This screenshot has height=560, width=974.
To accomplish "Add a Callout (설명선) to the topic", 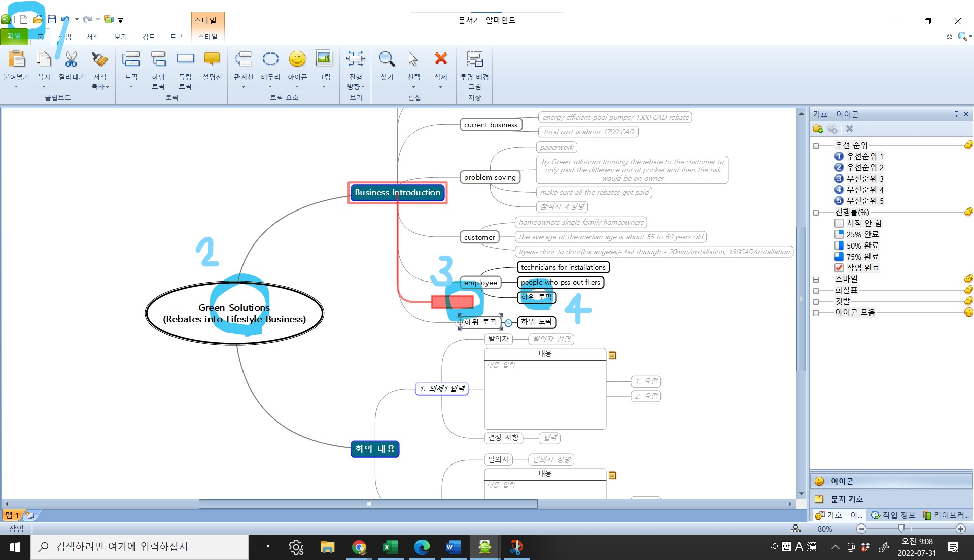I will (212, 59).
